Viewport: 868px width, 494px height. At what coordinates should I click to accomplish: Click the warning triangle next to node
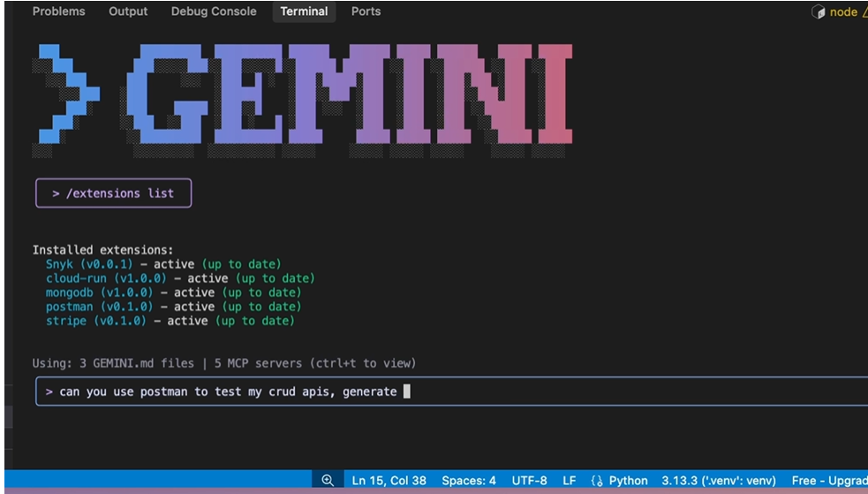click(x=864, y=12)
